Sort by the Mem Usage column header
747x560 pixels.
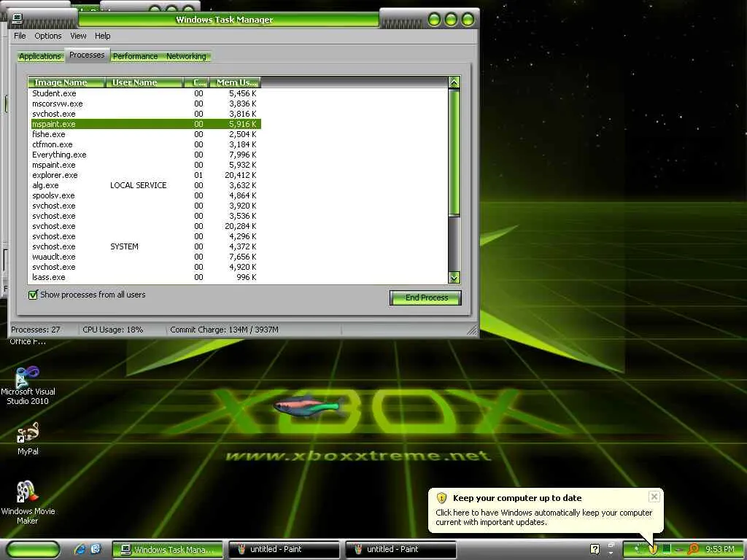pos(236,82)
